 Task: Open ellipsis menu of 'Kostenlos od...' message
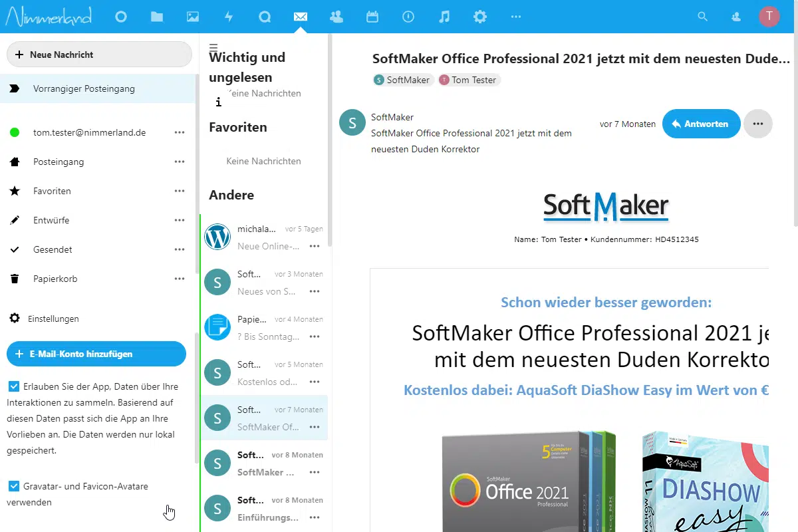pyautogui.click(x=315, y=382)
